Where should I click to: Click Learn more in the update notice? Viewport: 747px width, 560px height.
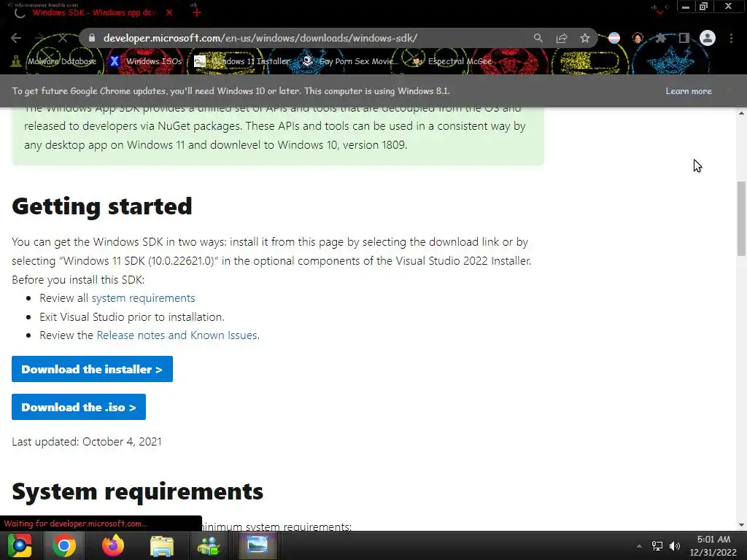(x=689, y=91)
